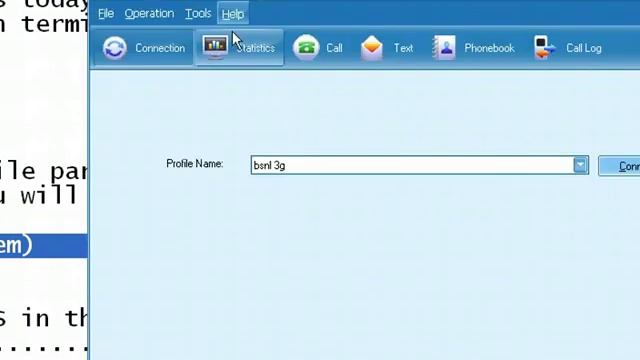Click the Statistics monitor chart icon

coord(215,47)
